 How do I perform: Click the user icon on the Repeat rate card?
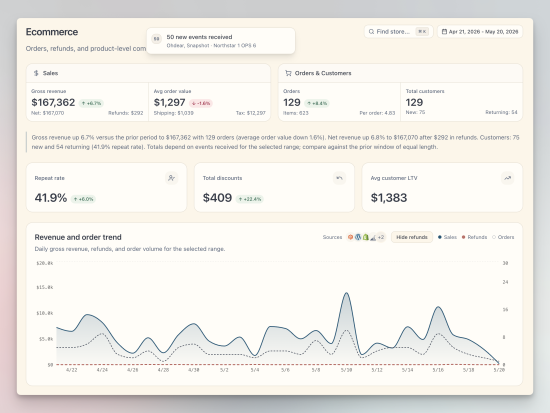tap(172, 178)
